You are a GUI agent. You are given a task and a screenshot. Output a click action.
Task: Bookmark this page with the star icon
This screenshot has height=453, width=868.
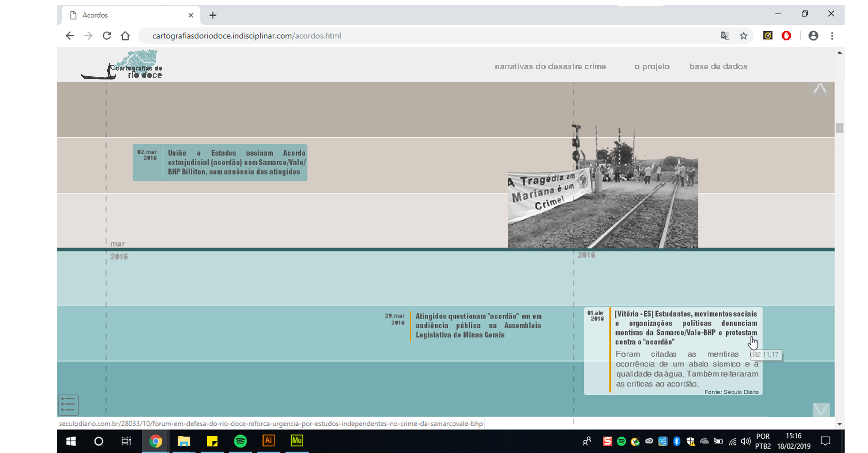point(744,36)
